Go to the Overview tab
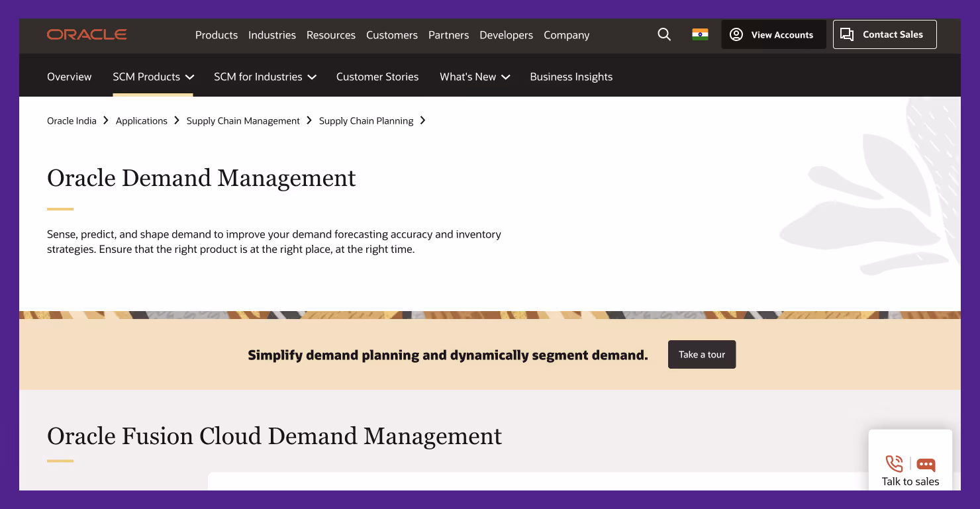Viewport: 980px width, 509px height. (x=70, y=77)
